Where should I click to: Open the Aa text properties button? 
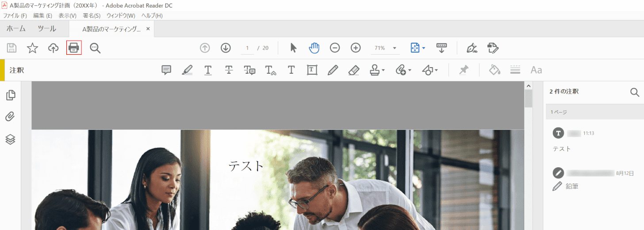(x=536, y=70)
